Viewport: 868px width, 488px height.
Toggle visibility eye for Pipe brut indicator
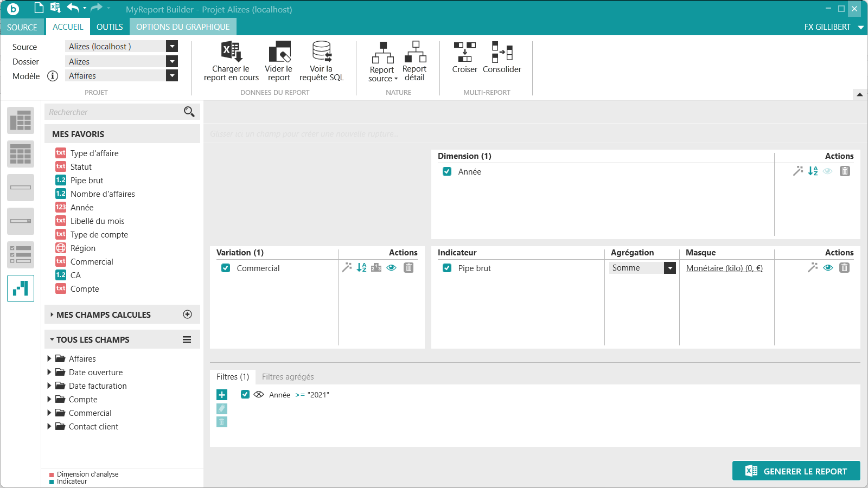(x=828, y=267)
